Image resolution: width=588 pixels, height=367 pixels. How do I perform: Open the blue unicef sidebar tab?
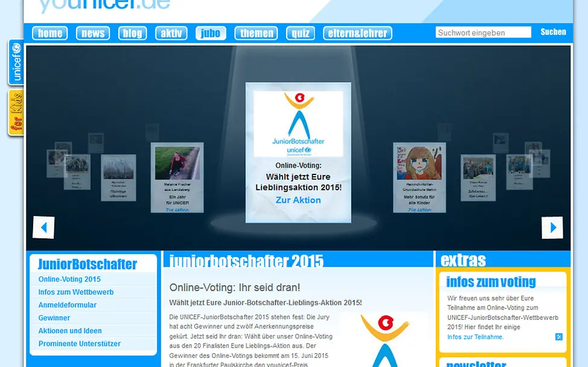click(14, 62)
